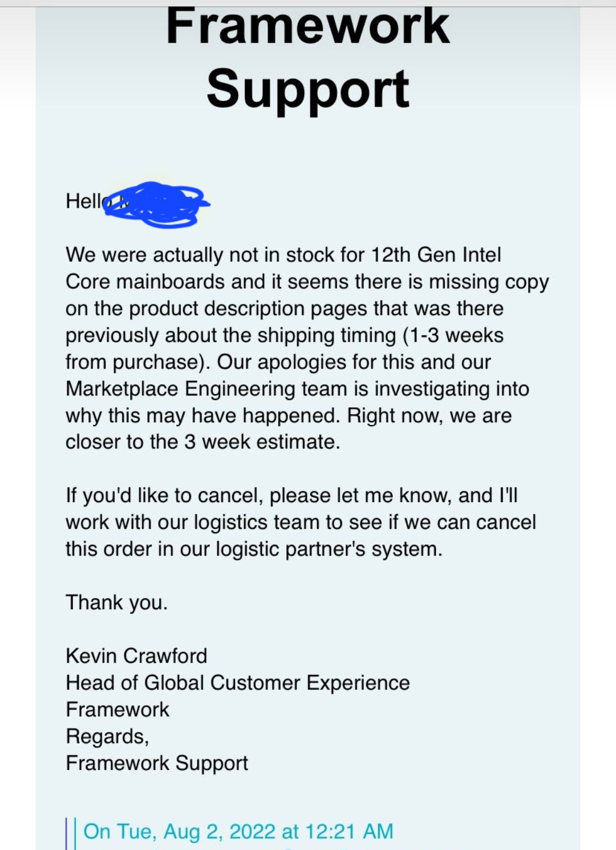Screen dimensions: 616x850
Task: Click the 'On Tue, Aug 2, 2022' quoted header
Action: click(238, 831)
